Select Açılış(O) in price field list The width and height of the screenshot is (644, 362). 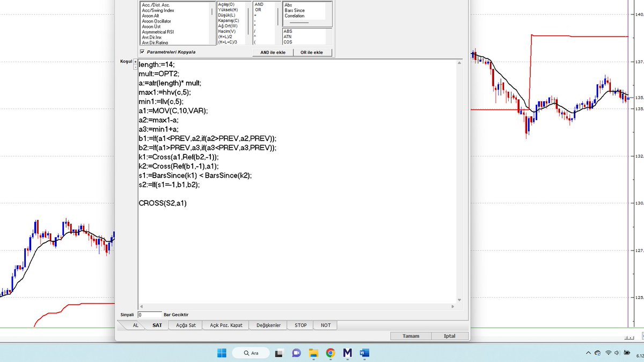point(226,4)
